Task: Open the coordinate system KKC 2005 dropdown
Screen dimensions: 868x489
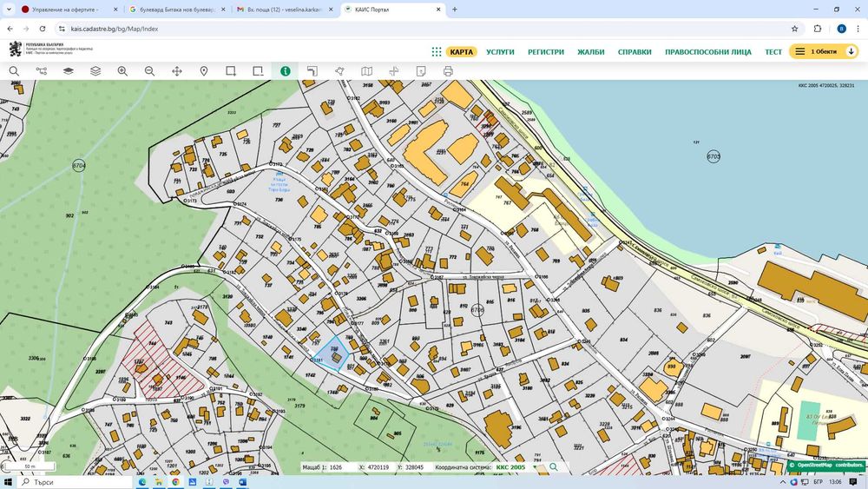Action: point(516,467)
